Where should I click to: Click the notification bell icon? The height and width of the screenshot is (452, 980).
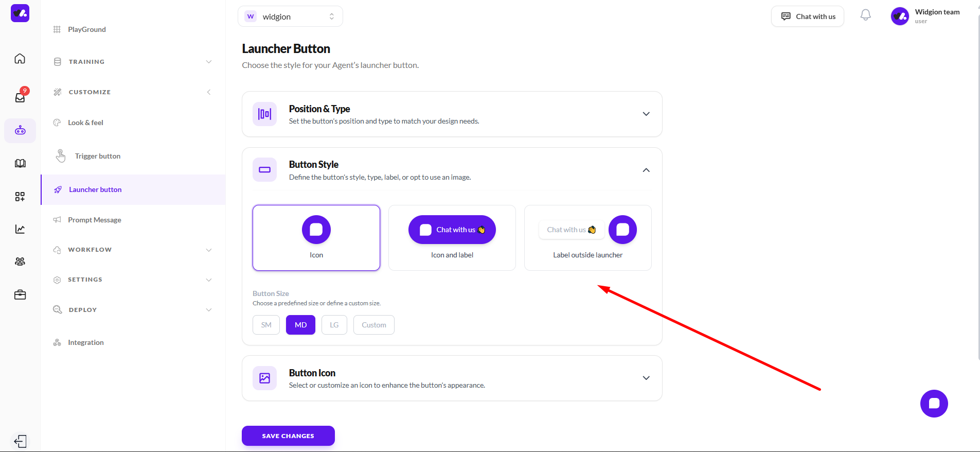865,15
